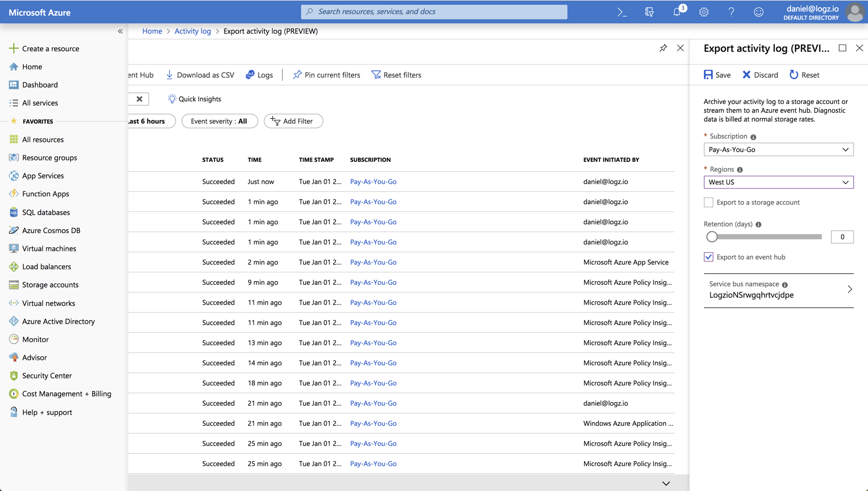Open the help question mark menu
Image resolution: width=868 pixels, height=491 pixels.
click(731, 12)
